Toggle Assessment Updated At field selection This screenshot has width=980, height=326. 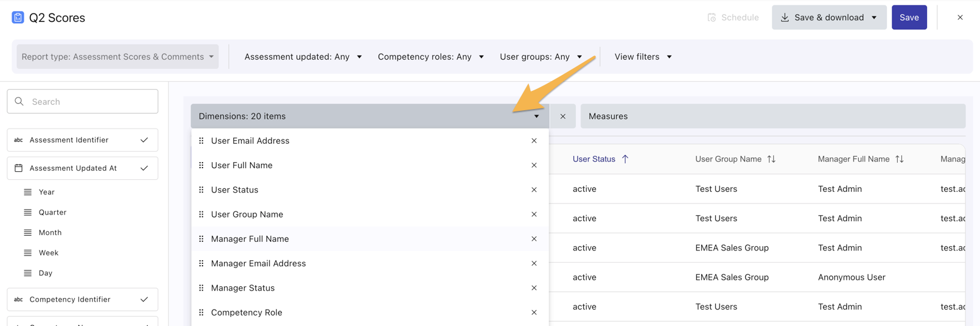pos(144,168)
